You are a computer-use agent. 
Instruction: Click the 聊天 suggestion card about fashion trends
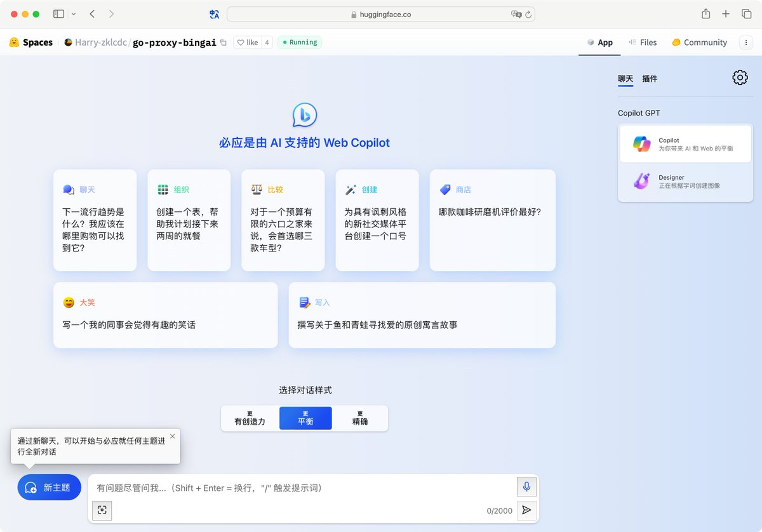pyautogui.click(x=95, y=220)
